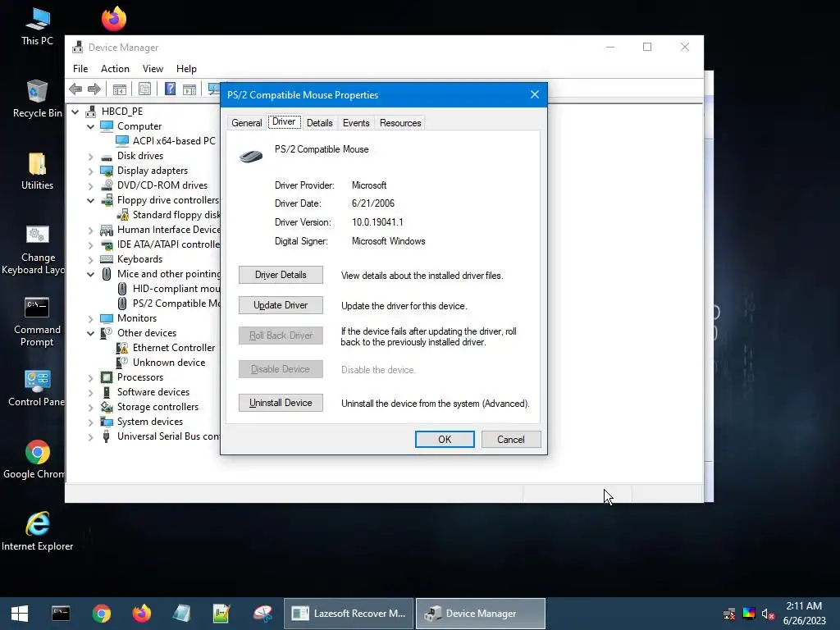
Task: Select the Monitors tree item
Action: coord(129,318)
